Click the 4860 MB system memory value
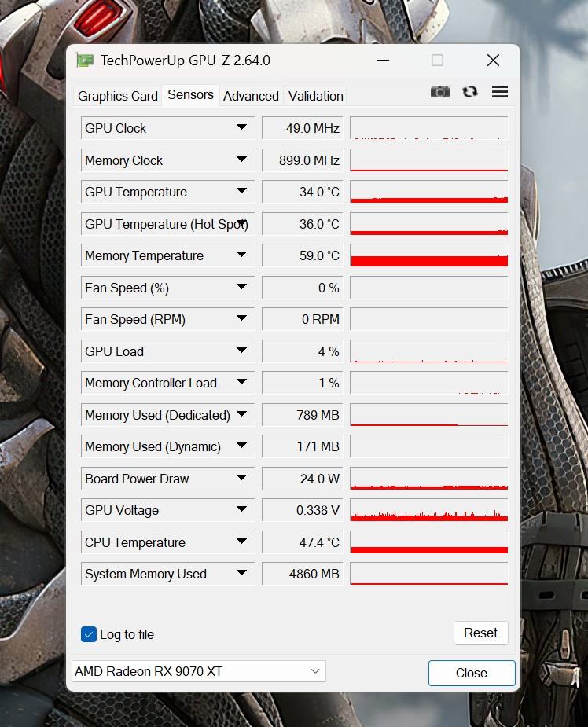The image size is (588, 727). coord(303,574)
